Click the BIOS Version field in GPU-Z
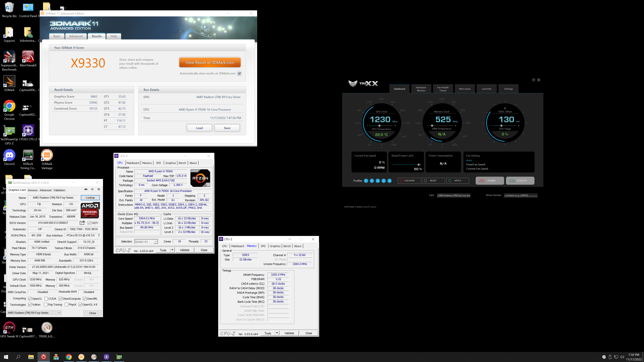 (x=53, y=223)
